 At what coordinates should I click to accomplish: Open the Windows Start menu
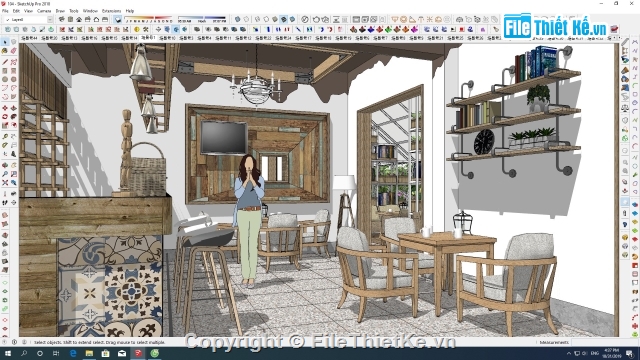pos(7,353)
